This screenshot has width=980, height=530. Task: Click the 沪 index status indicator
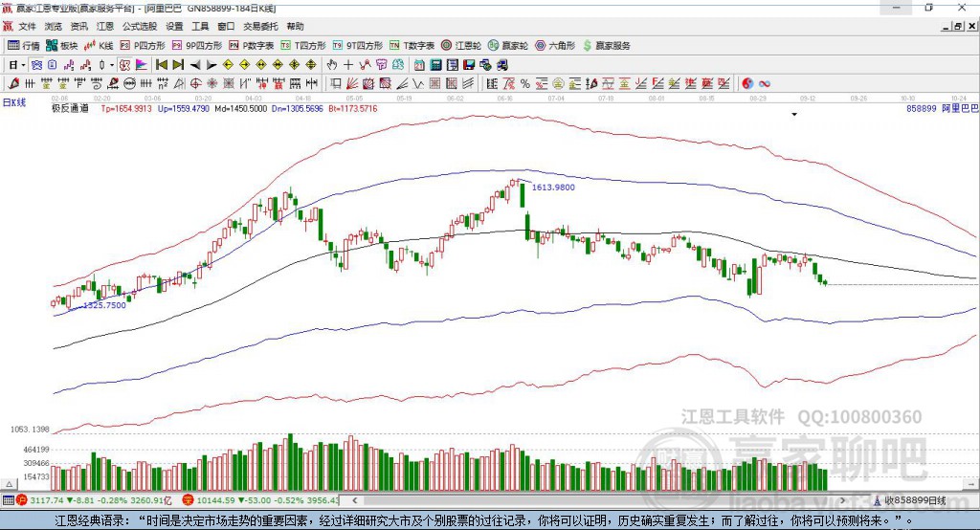pos(22,500)
